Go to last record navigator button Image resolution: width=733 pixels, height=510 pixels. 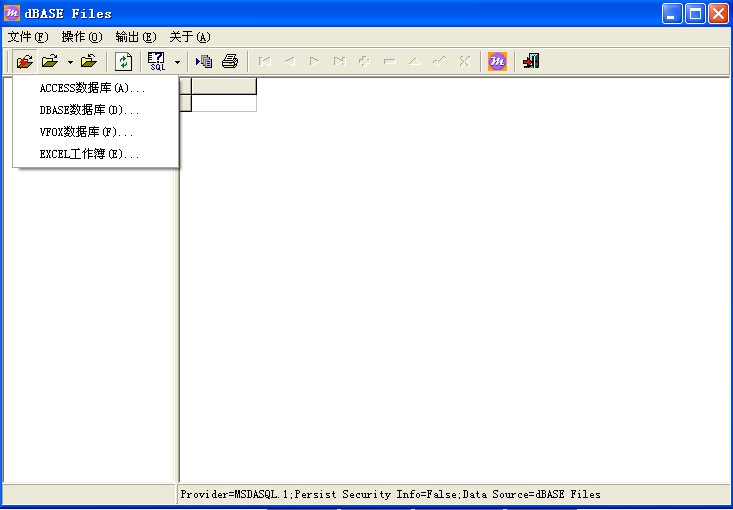pos(339,61)
